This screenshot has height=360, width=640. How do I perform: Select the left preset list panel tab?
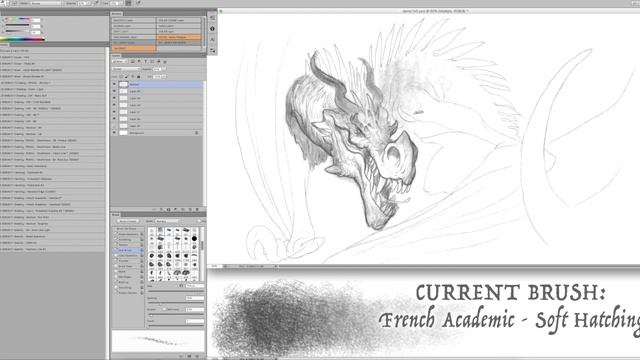[x=5, y=45]
